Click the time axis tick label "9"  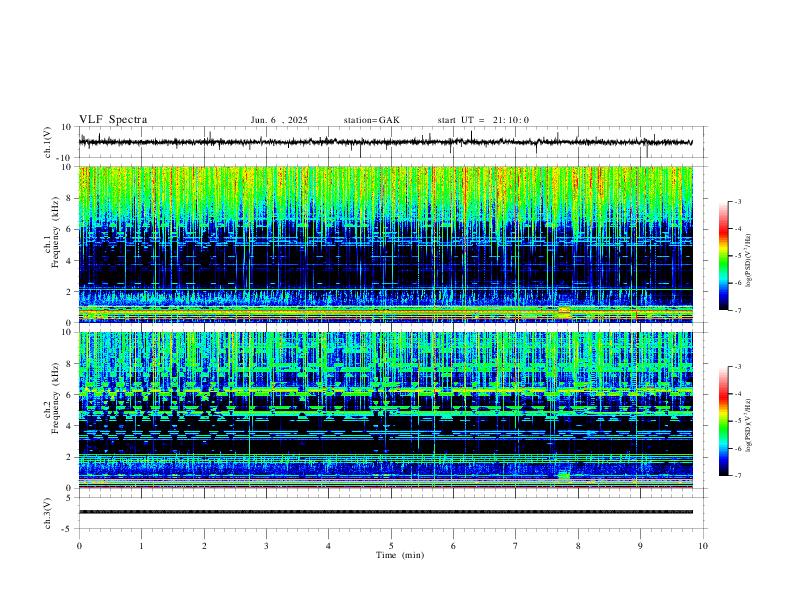[x=640, y=546]
